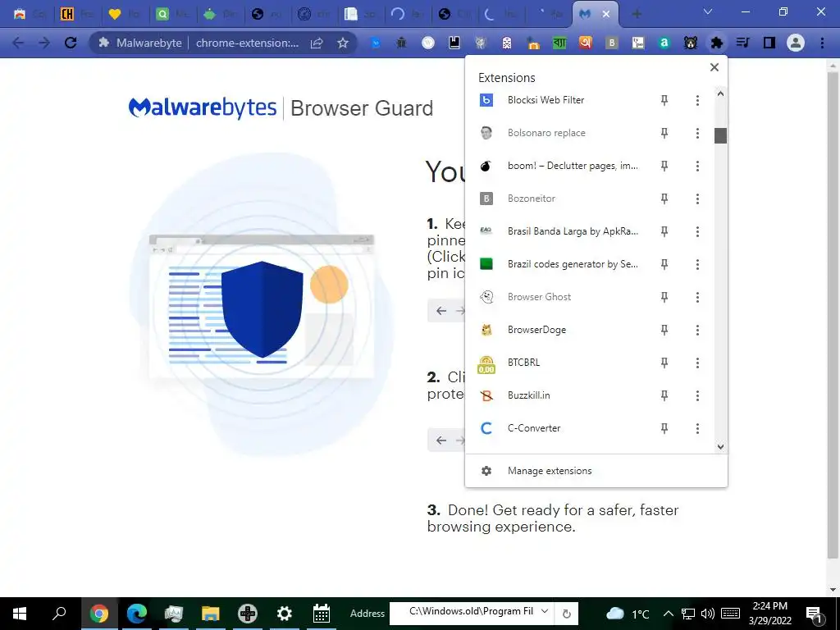Image resolution: width=840 pixels, height=630 pixels.
Task: Open more actions for Bolsonaro replace
Action: coord(697,133)
